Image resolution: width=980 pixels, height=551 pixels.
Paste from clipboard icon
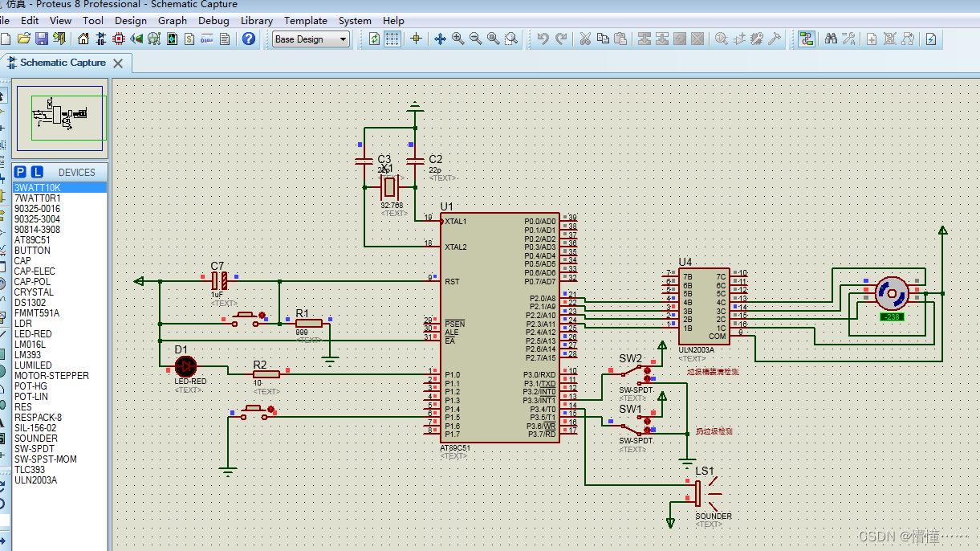[x=620, y=39]
